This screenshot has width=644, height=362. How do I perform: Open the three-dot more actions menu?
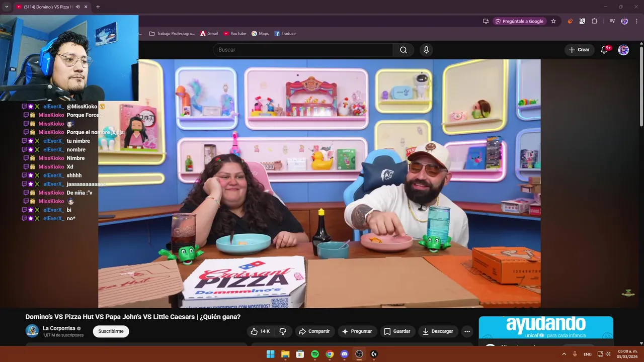(467, 331)
